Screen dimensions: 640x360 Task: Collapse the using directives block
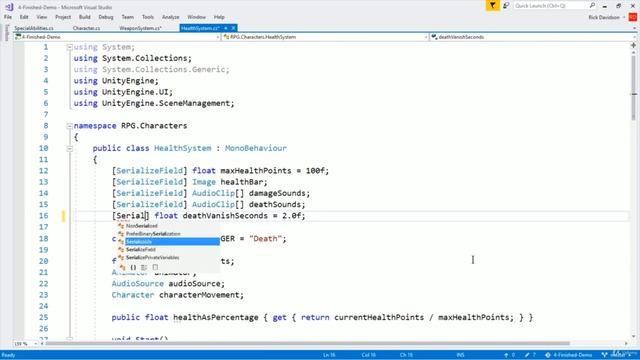[69, 47]
